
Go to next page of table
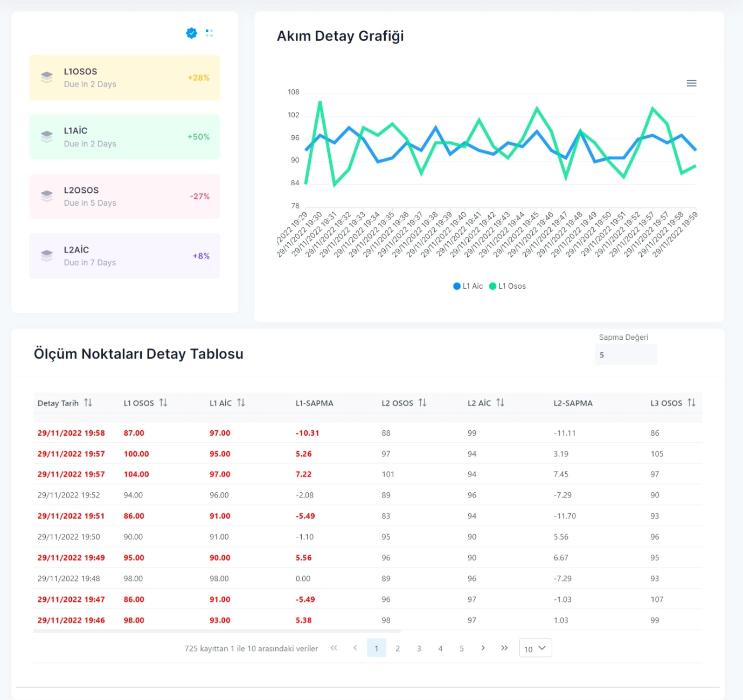[x=483, y=648]
